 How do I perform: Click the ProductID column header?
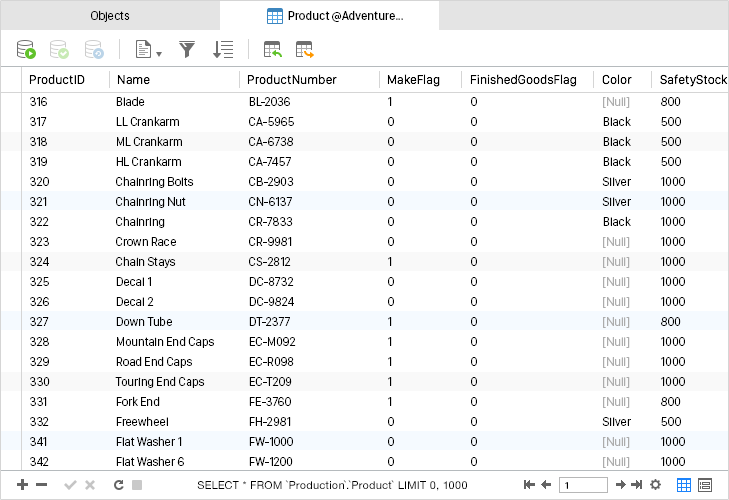pyautogui.click(x=66, y=80)
